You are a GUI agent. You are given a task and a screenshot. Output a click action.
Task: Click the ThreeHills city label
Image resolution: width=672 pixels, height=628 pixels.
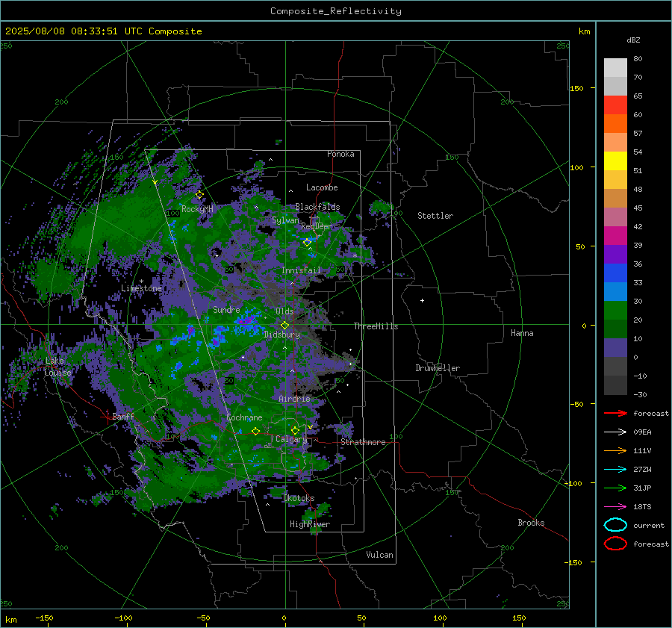pyautogui.click(x=376, y=326)
